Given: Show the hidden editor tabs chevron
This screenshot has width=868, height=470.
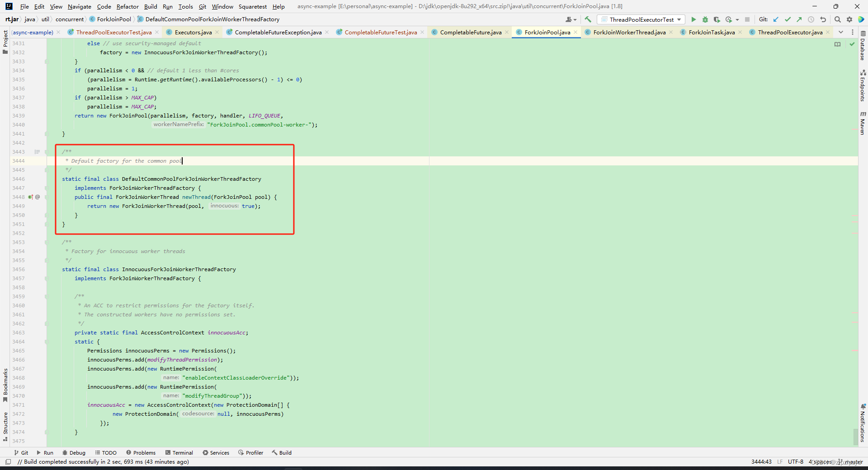Looking at the screenshot, I should [841, 32].
